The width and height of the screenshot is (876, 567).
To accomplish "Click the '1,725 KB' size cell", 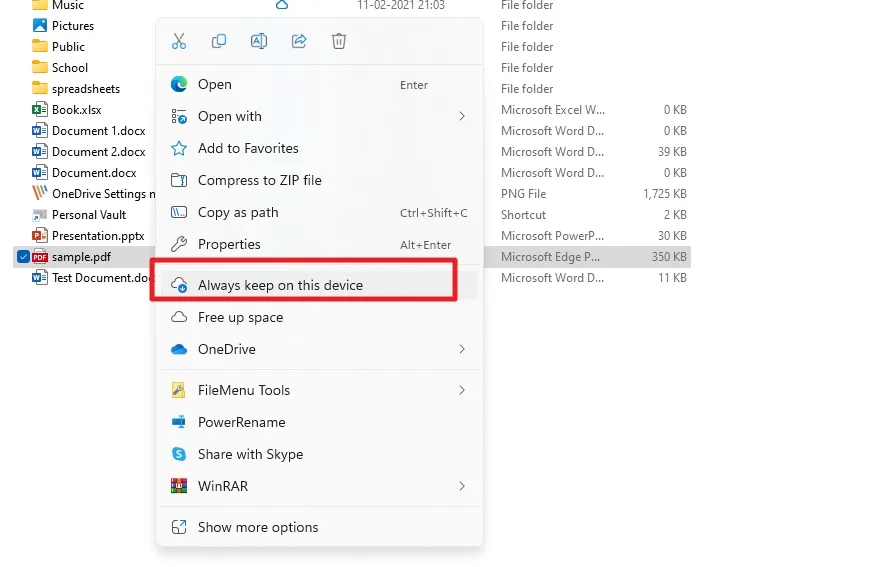I will coord(665,194).
